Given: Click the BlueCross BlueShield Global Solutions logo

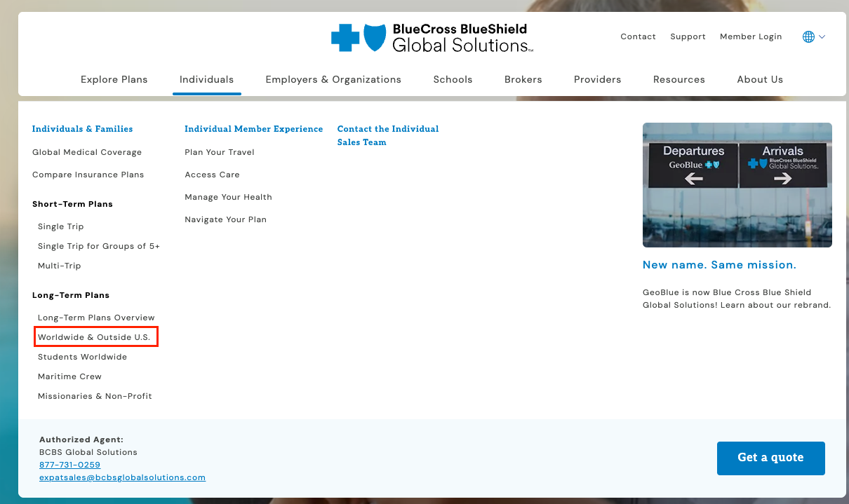Looking at the screenshot, I should [432, 38].
